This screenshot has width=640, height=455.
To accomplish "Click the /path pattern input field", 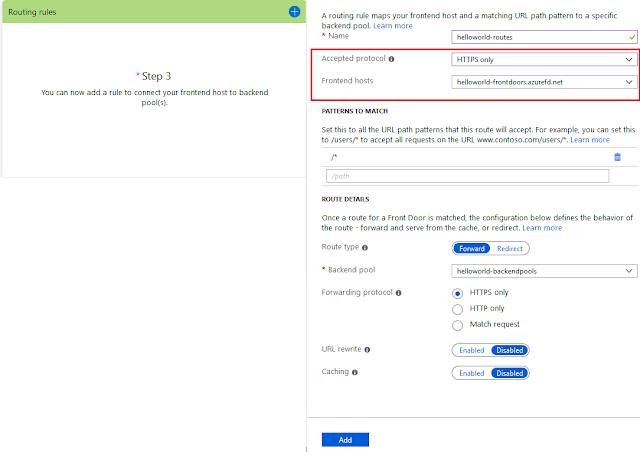I will (x=468, y=176).
